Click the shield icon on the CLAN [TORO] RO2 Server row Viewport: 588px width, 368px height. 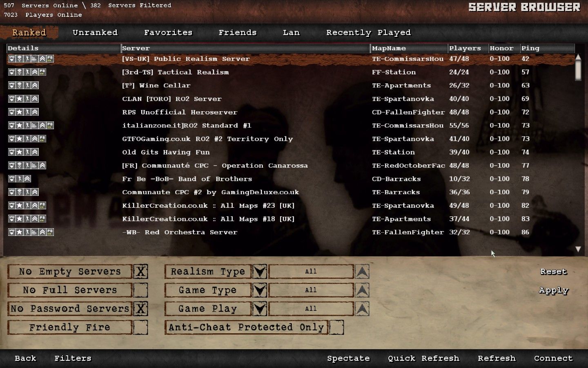(12, 99)
